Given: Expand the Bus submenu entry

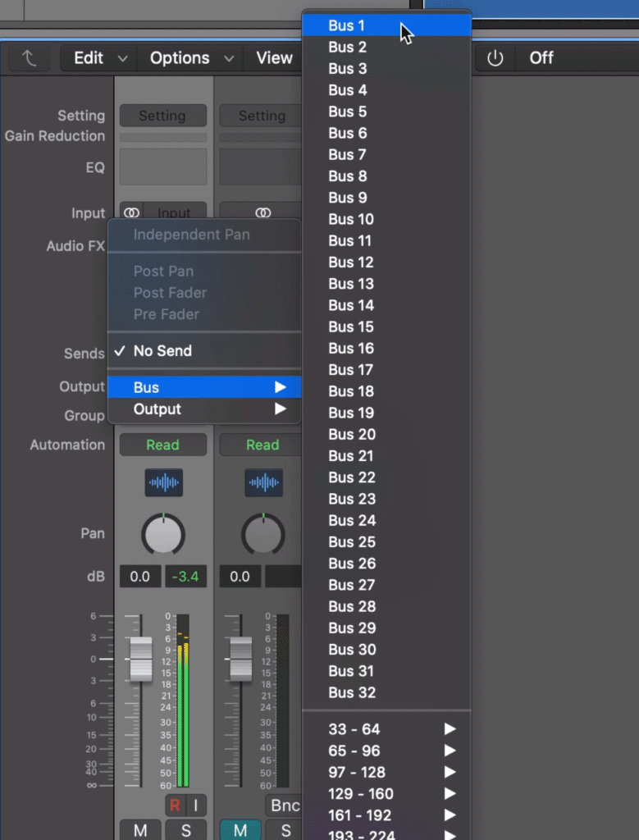Looking at the screenshot, I should click(204, 387).
